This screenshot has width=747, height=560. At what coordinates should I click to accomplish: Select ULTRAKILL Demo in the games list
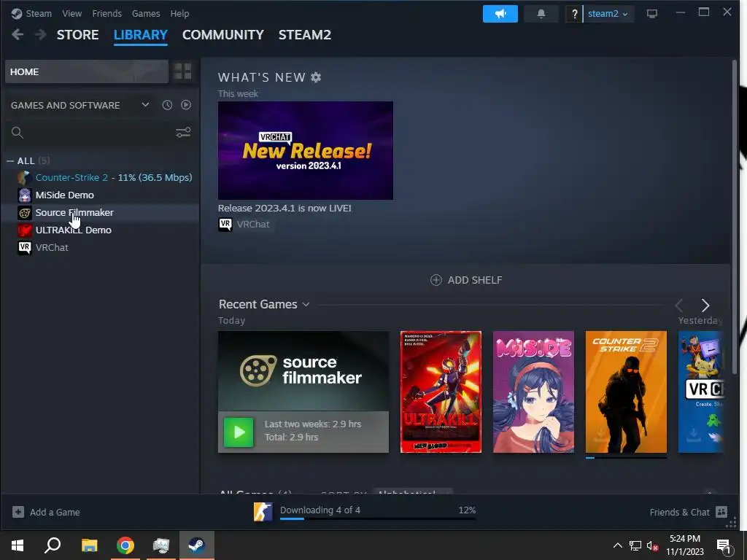[x=74, y=230]
